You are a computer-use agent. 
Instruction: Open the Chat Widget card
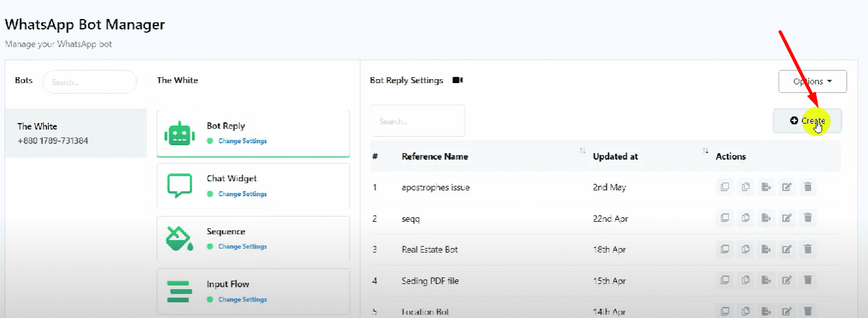(253, 185)
